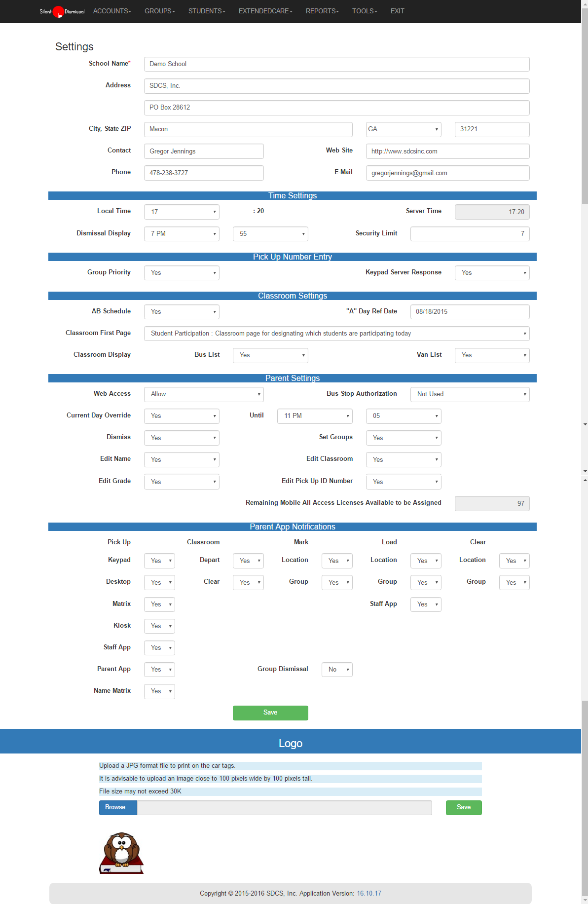Save the uploaded logo file

point(463,807)
